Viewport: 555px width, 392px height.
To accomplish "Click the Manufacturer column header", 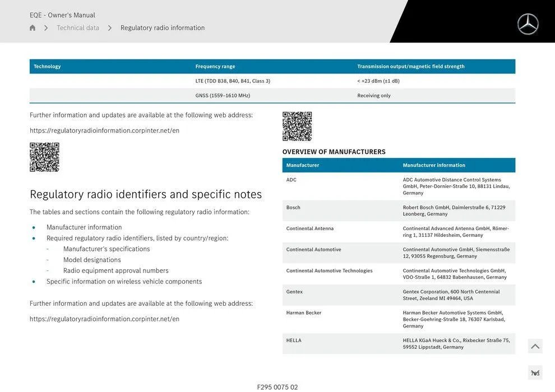I will [x=304, y=165].
